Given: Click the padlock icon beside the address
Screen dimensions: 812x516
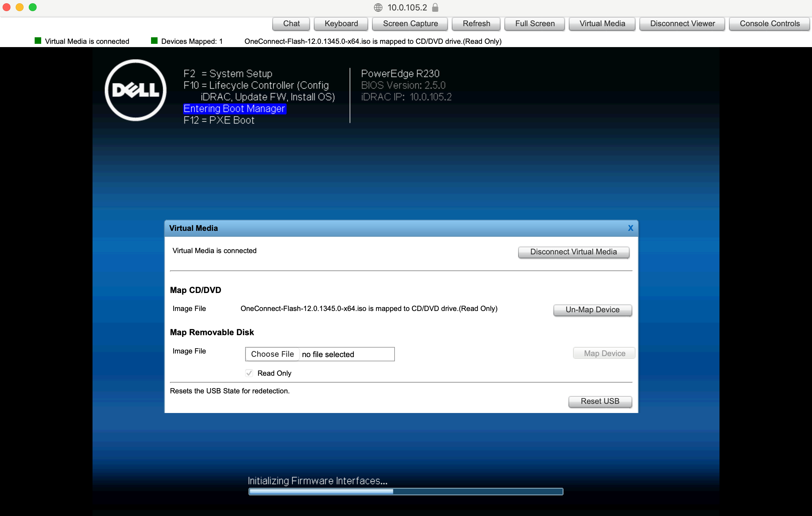Looking at the screenshot, I should click(x=435, y=8).
